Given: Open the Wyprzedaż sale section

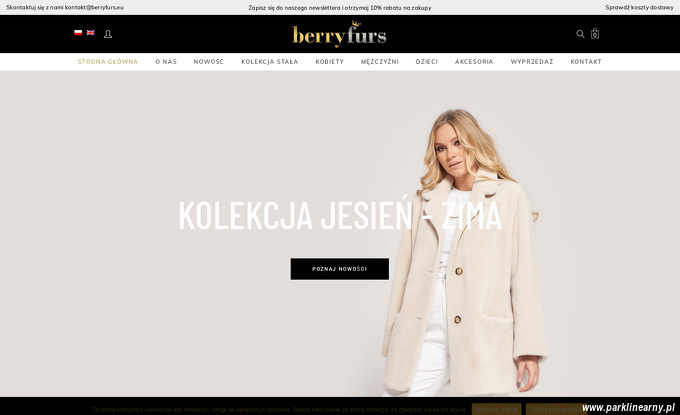Looking at the screenshot, I should 532,62.
